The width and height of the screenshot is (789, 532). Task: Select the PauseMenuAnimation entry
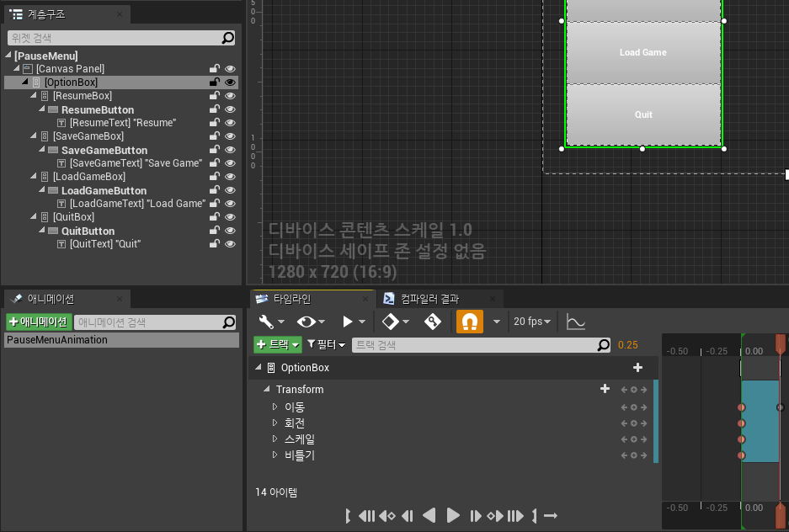click(x=122, y=340)
